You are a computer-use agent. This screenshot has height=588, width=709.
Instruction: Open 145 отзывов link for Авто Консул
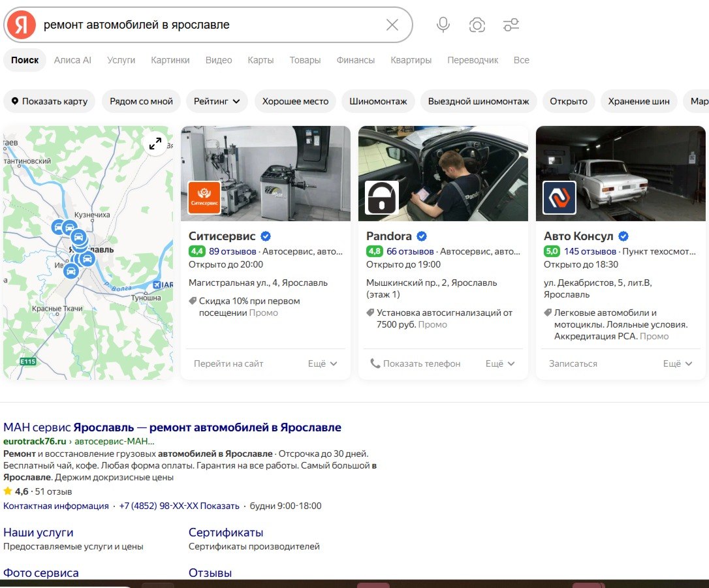[590, 251]
